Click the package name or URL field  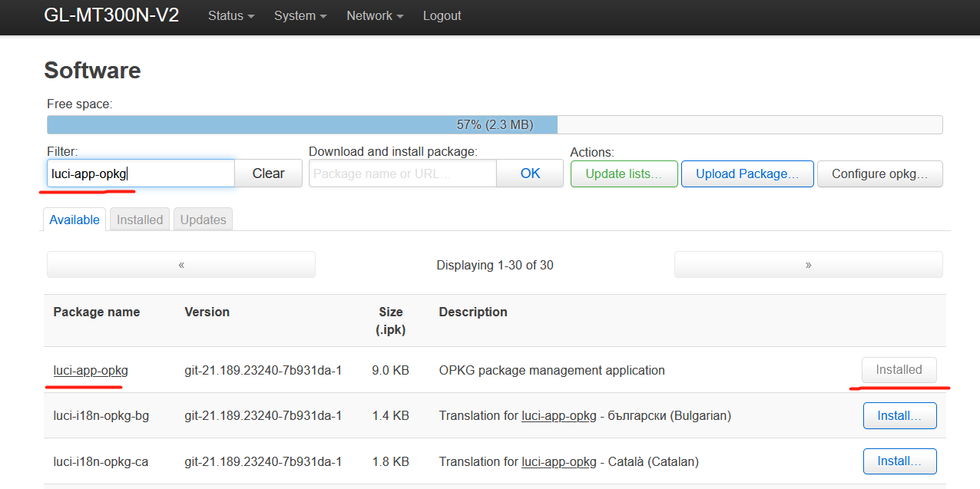[x=402, y=173]
